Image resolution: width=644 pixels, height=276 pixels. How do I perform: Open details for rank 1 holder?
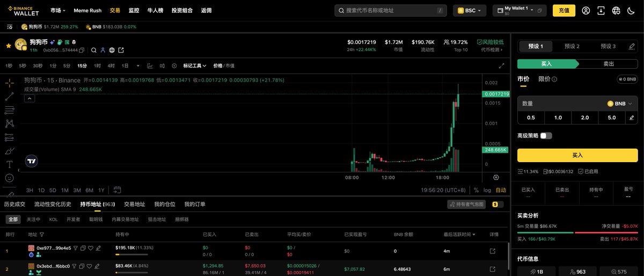click(493, 251)
